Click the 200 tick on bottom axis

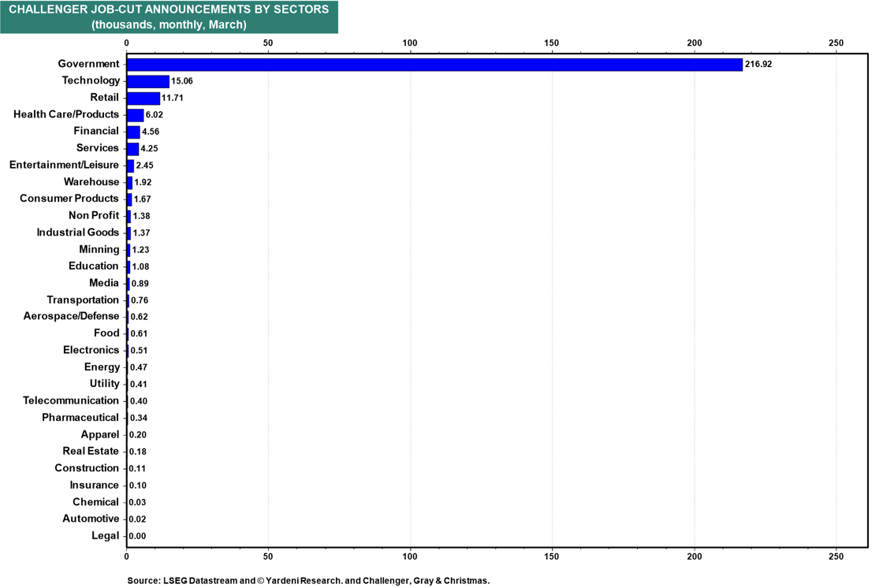coord(695,555)
